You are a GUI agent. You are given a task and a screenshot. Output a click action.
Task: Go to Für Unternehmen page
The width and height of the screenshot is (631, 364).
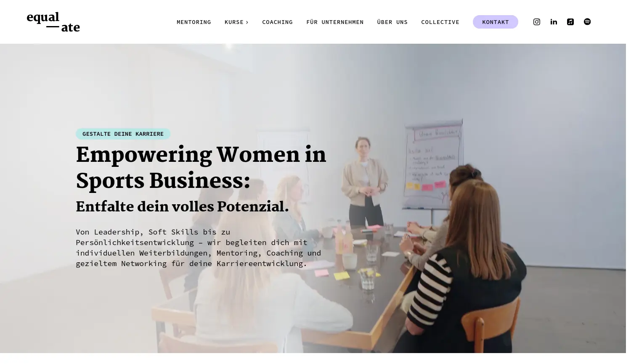pos(334,22)
